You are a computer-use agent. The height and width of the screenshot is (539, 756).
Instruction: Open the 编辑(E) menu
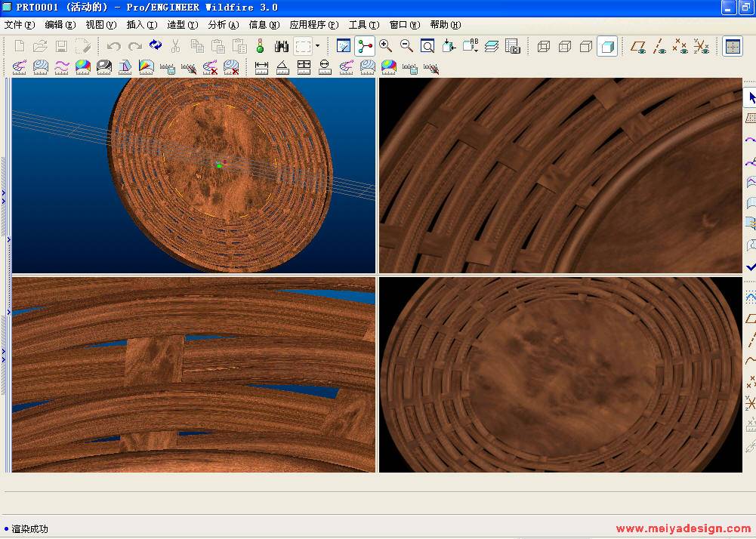click(60, 25)
